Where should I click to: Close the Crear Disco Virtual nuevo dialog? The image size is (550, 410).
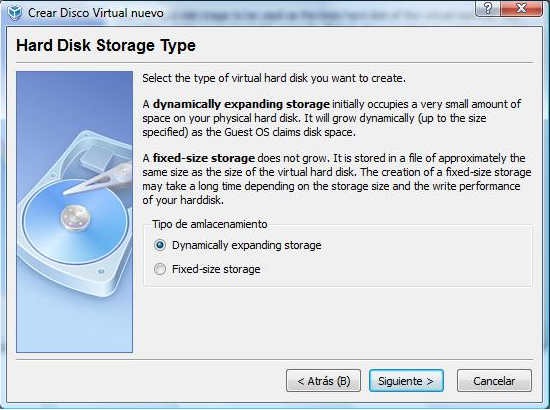tap(522, 8)
